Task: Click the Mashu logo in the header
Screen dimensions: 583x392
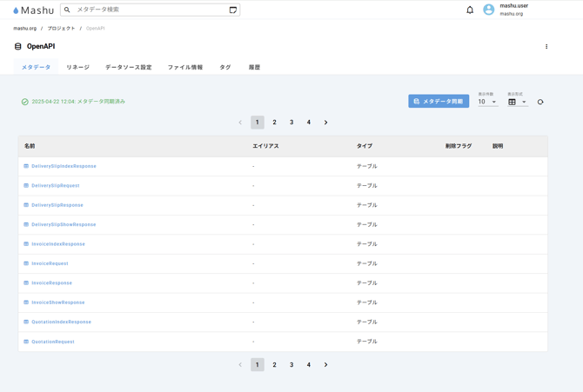Action: tap(33, 10)
